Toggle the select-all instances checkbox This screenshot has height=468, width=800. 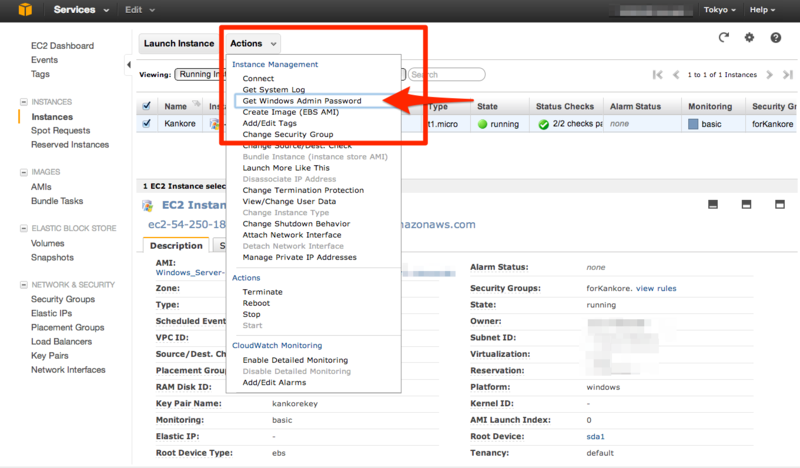146,106
